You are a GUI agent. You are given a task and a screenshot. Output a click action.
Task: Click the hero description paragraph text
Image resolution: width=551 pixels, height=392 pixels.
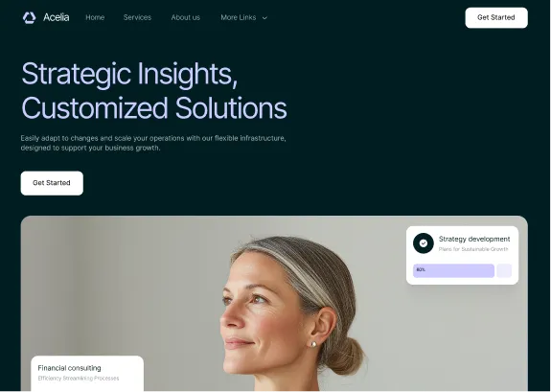pos(153,143)
